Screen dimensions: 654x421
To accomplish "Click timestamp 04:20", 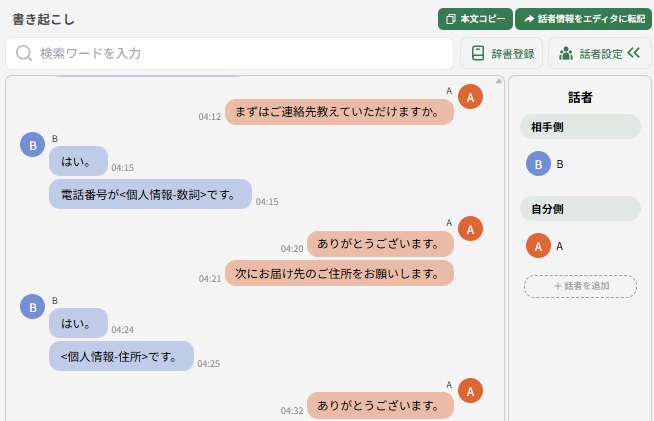I will click(292, 249).
